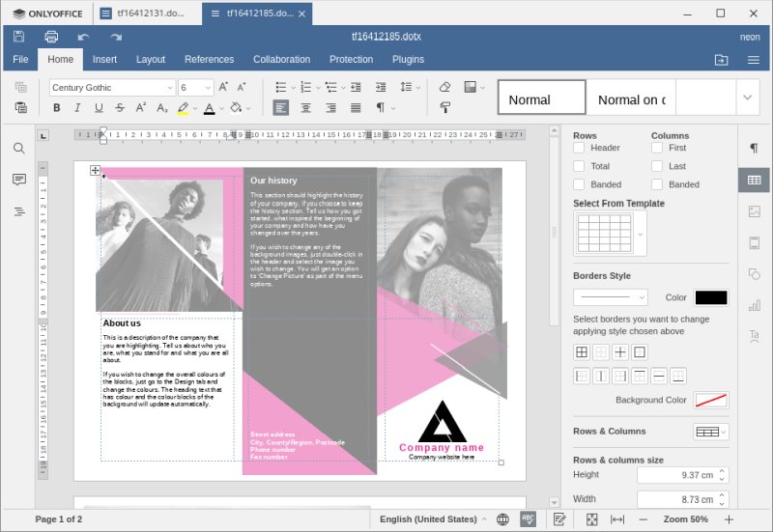Viewport: 773px width, 532px height.
Task: Switch to the References tab
Action: tap(209, 60)
